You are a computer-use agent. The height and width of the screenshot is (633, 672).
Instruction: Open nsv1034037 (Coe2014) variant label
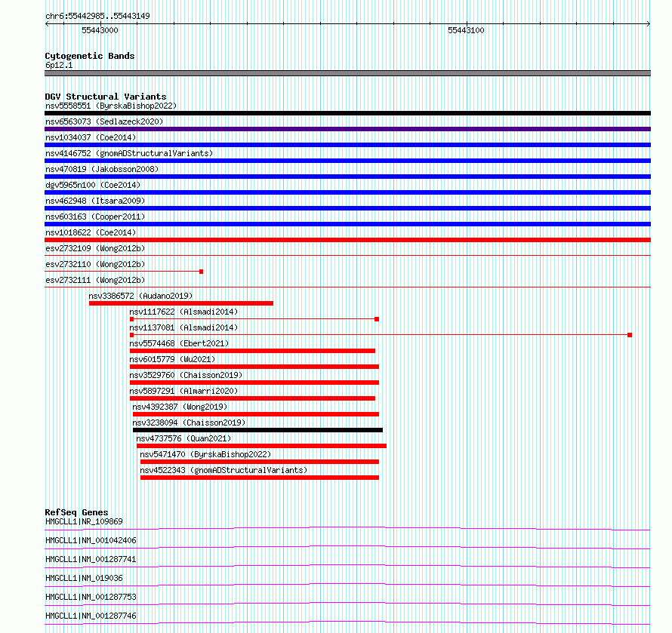pos(91,137)
